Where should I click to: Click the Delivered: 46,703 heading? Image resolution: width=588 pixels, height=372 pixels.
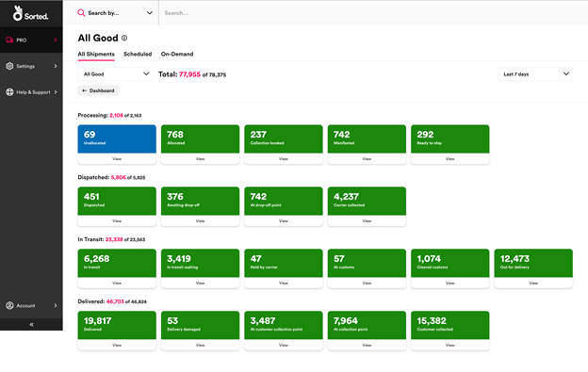click(112, 301)
